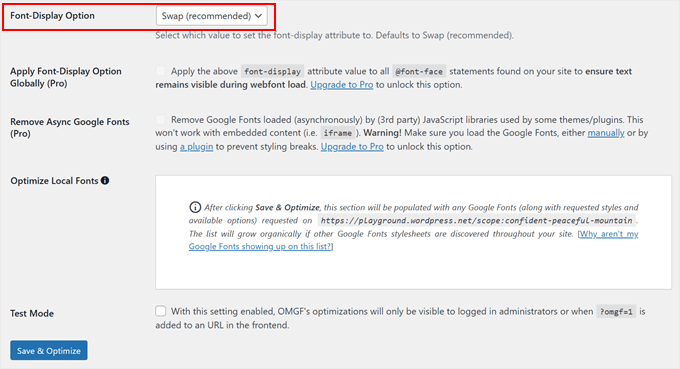Image resolution: width=680 pixels, height=369 pixels.
Task: Click the '@font-face' code snippet
Action: point(419,71)
